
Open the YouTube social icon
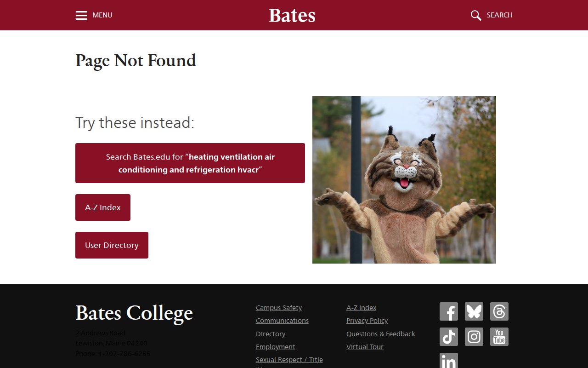499,337
